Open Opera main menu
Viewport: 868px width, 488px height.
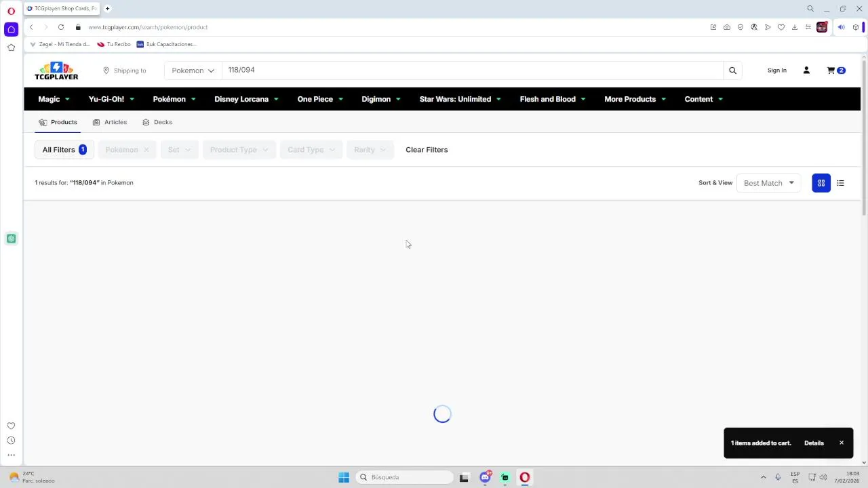point(11,11)
